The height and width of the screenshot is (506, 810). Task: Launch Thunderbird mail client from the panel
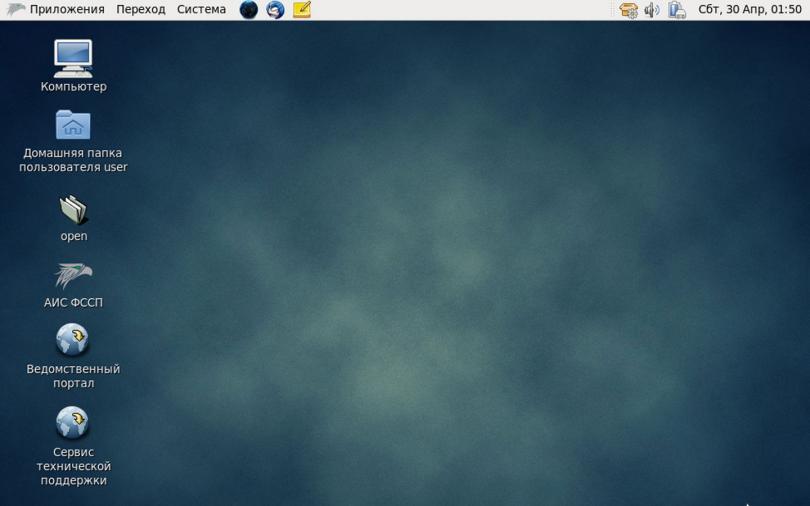[x=275, y=10]
